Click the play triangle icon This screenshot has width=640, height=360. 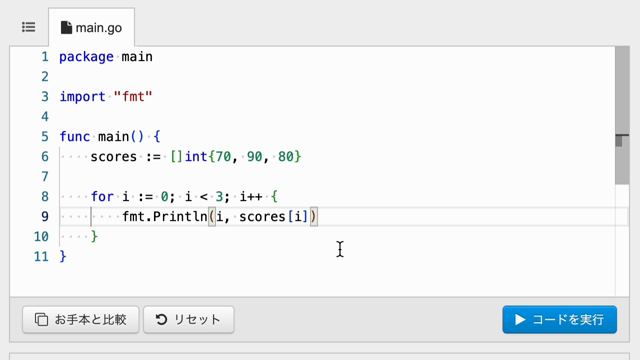[520, 320]
